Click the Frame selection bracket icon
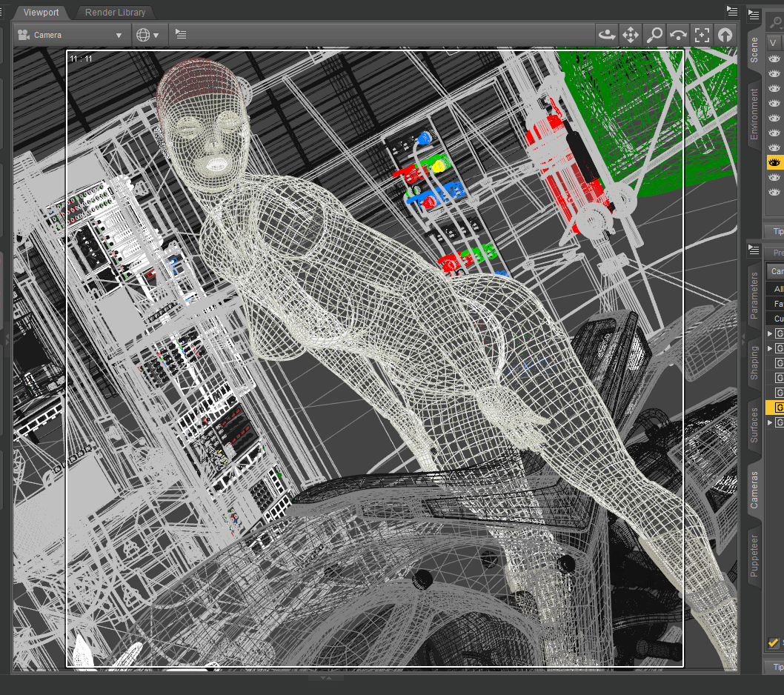784x695 pixels. 702,35
